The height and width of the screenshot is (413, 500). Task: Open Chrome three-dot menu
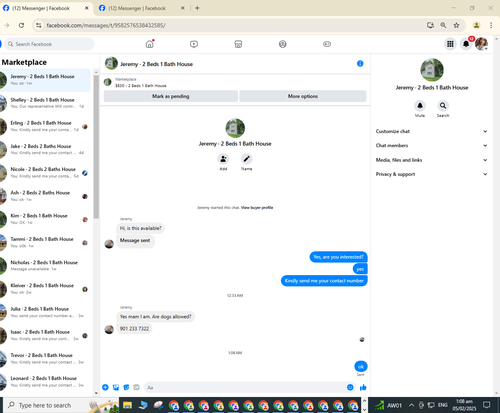coord(491,25)
